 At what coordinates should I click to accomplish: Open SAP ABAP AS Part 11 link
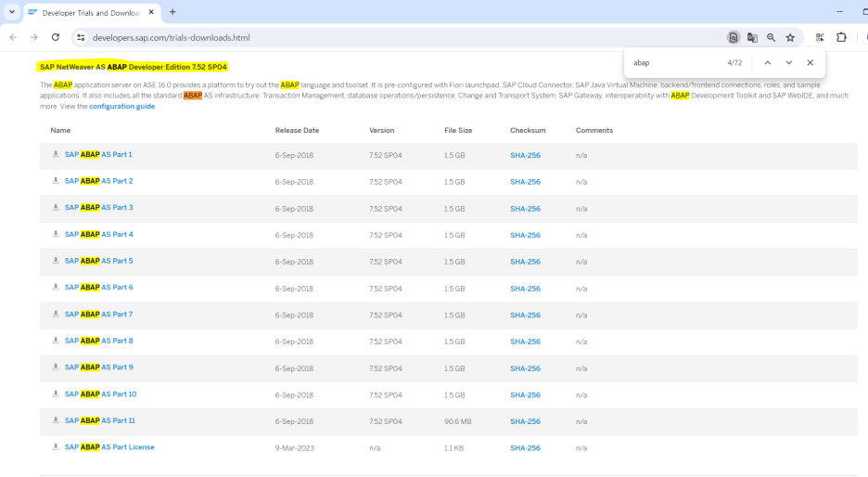[99, 421]
